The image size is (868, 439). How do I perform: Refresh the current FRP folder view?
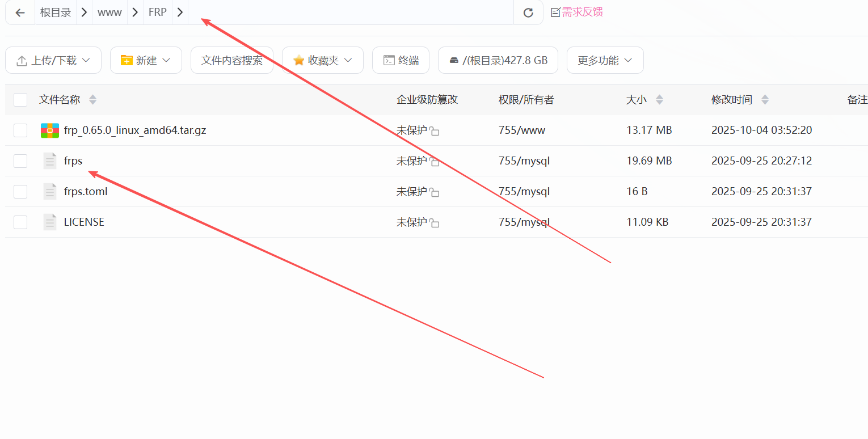pyautogui.click(x=528, y=12)
